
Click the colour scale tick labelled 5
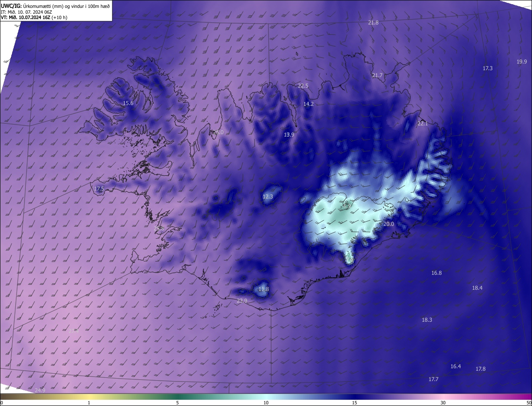[177, 403]
